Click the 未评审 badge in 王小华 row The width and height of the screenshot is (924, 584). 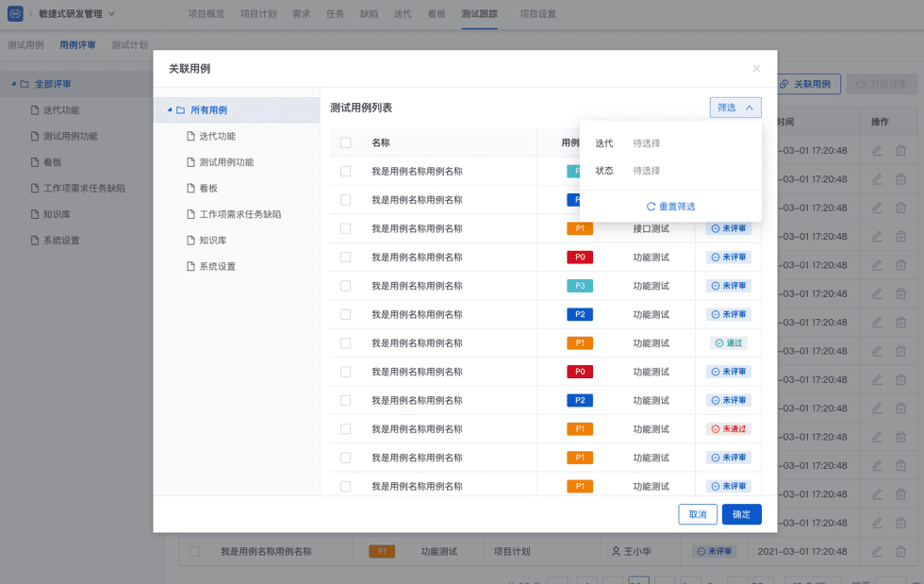714,552
